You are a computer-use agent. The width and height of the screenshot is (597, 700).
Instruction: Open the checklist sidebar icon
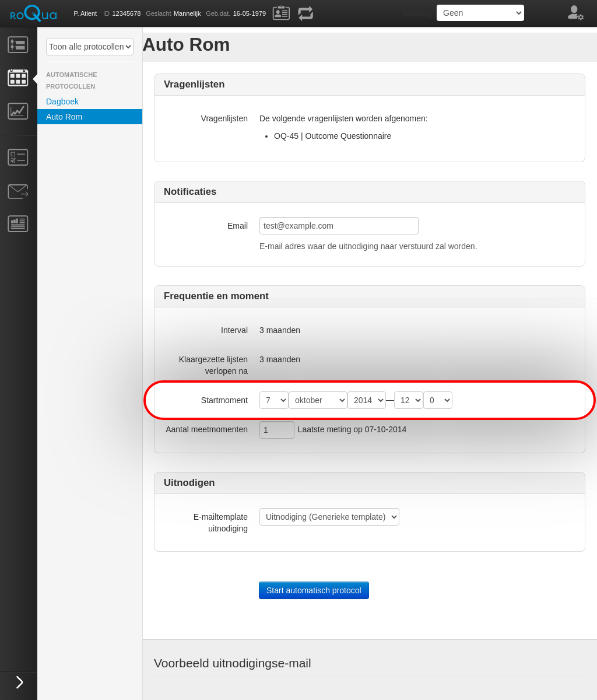18,157
